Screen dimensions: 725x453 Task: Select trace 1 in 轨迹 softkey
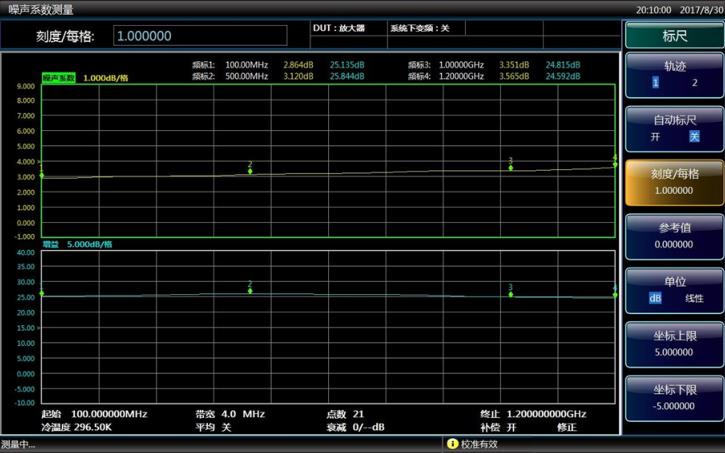point(656,82)
